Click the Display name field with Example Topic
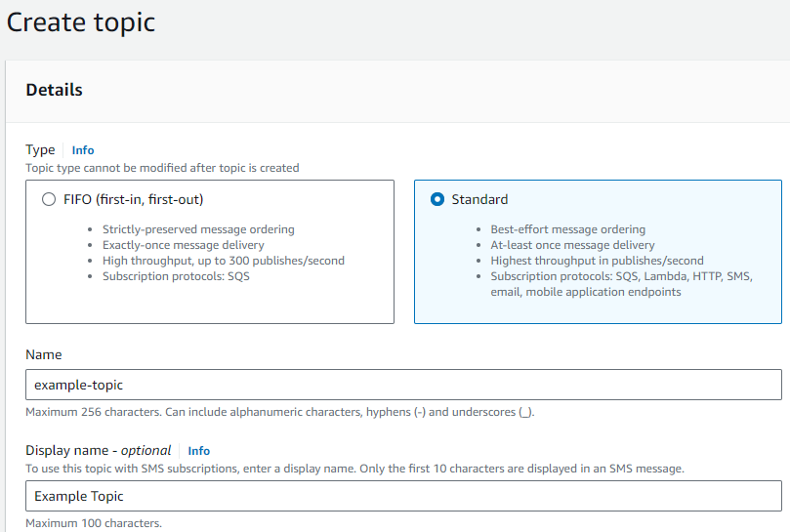 tap(403, 496)
